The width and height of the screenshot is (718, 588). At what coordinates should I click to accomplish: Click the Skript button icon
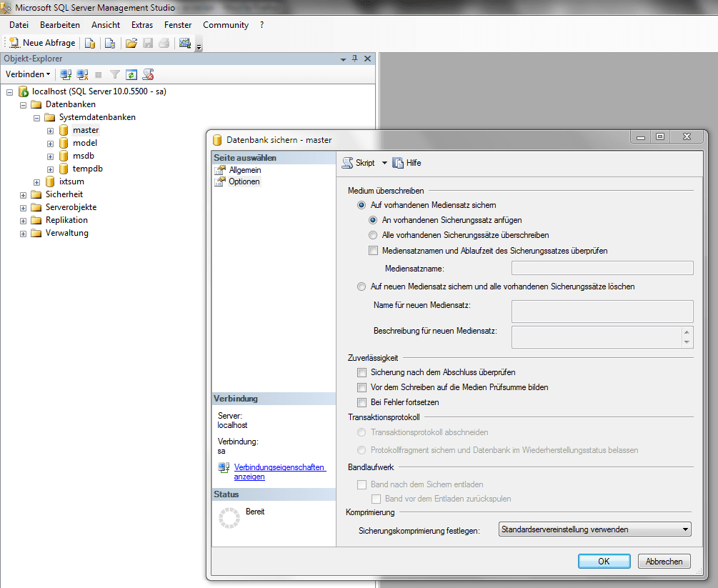pyautogui.click(x=348, y=163)
